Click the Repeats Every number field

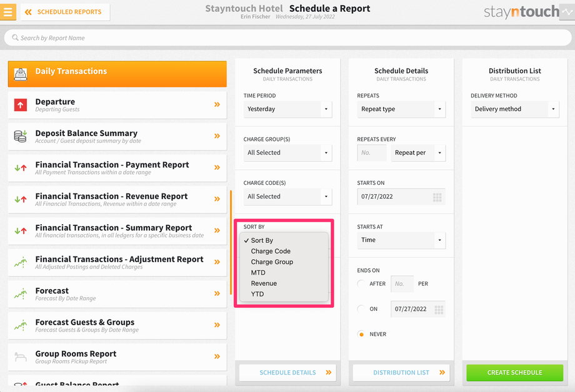point(372,153)
